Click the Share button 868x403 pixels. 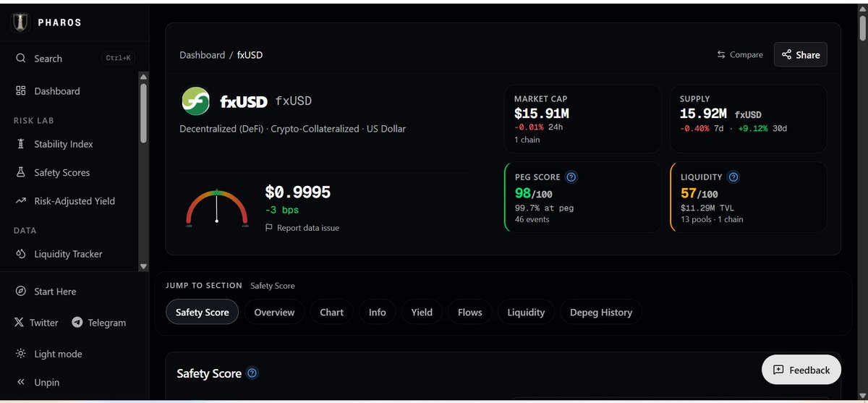pyautogui.click(x=800, y=55)
